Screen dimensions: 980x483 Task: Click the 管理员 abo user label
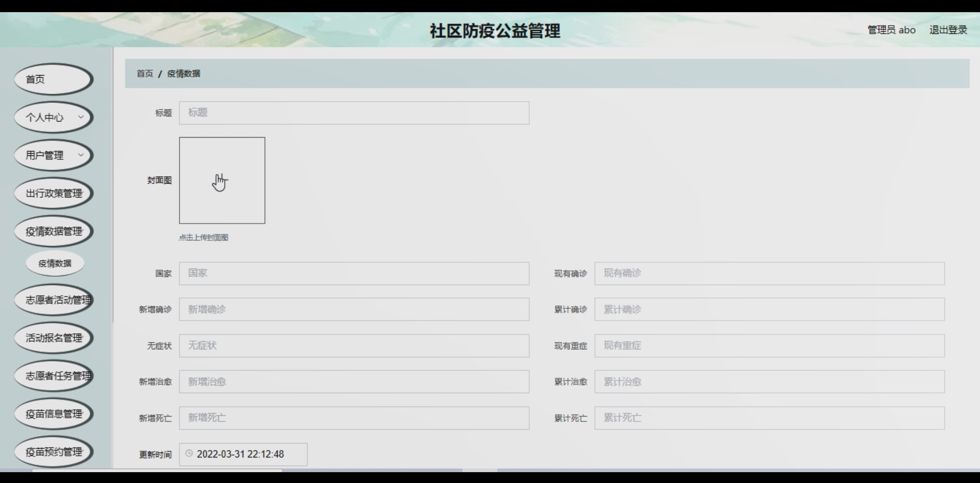point(891,30)
